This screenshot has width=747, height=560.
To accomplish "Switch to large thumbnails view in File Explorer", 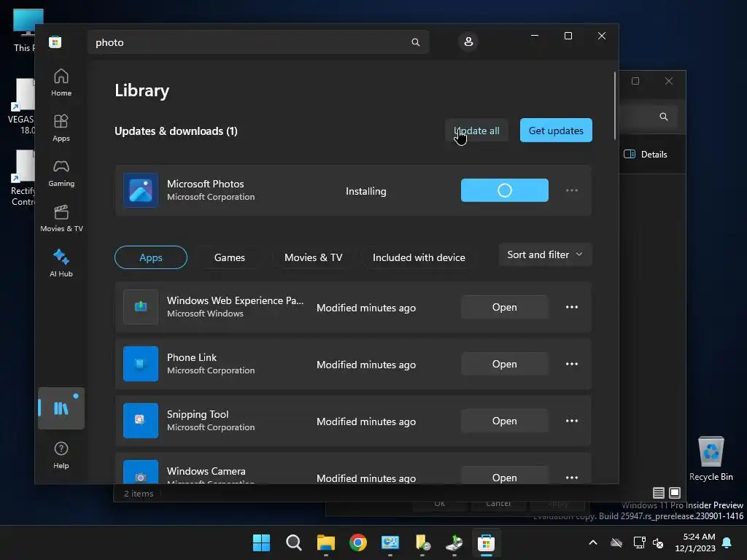I will point(675,493).
